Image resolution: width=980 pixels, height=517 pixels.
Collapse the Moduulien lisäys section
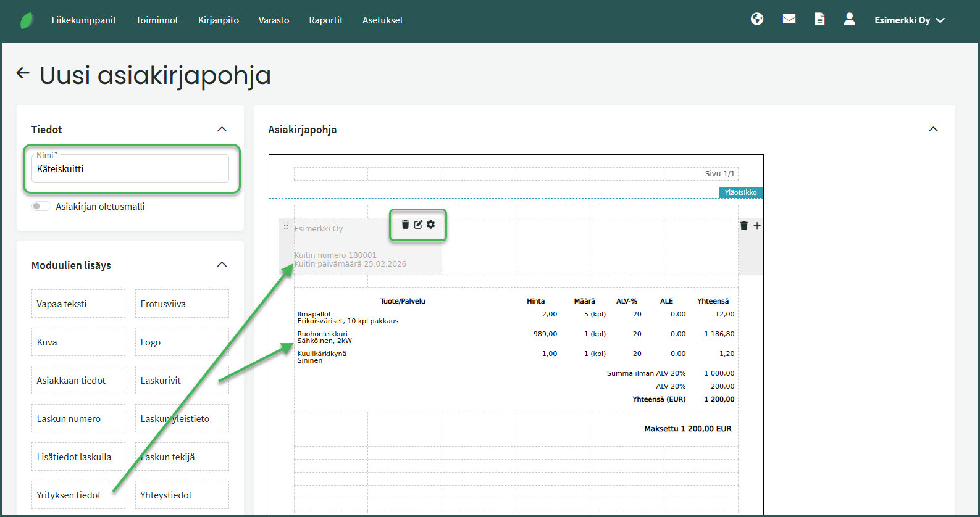pyautogui.click(x=222, y=265)
